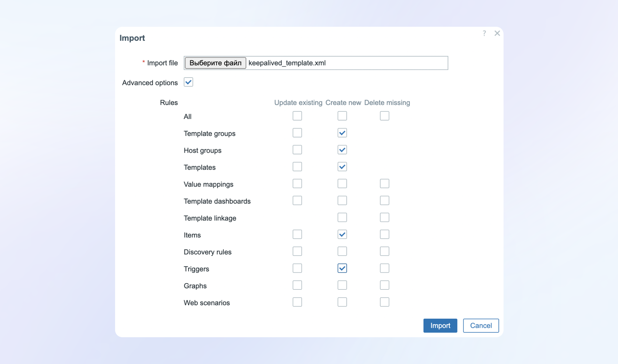The image size is (618, 364).
Task: Click the Cancel button
Action: click(x=480, y=326)
